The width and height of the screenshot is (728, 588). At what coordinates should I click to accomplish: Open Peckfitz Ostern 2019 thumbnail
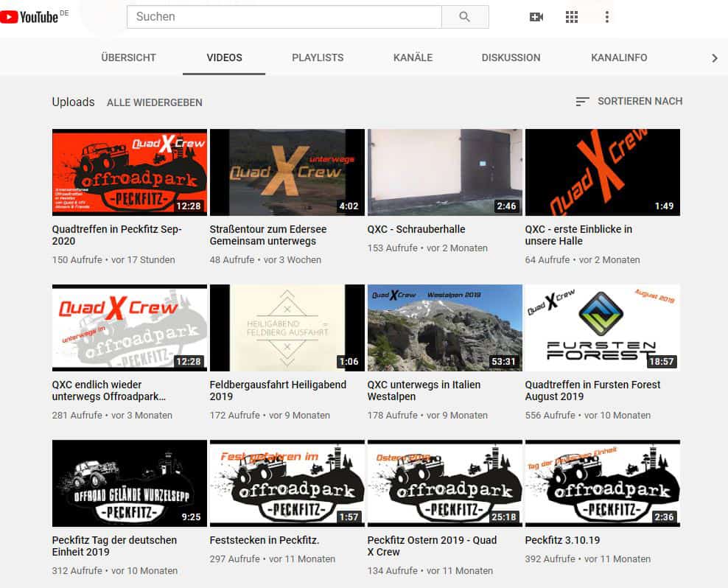point(445,483)
